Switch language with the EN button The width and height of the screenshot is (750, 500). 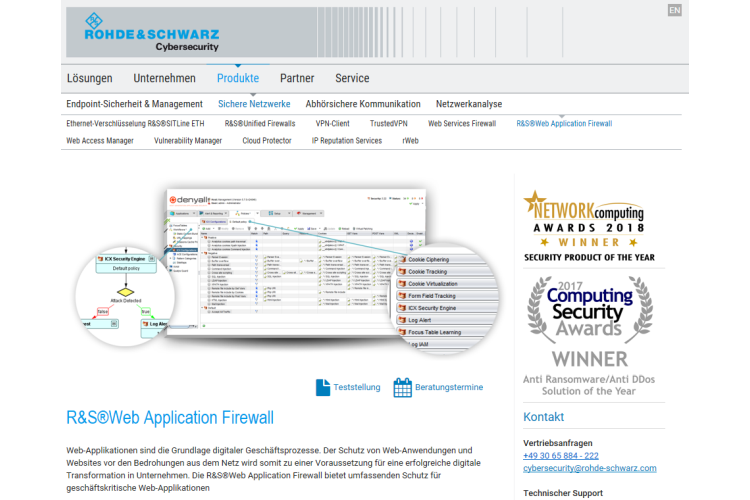pyautogui.click(x=674, y=10)
